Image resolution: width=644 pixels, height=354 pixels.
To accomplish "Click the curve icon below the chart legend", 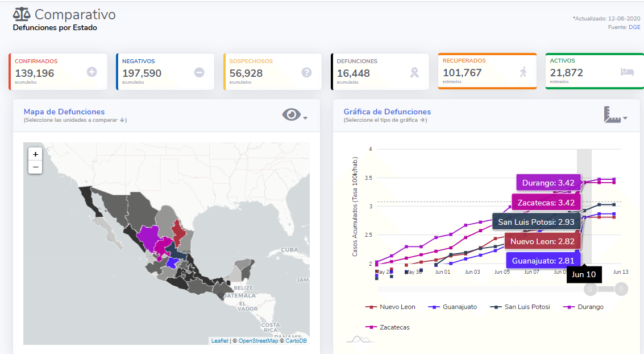I will point(360,340).
